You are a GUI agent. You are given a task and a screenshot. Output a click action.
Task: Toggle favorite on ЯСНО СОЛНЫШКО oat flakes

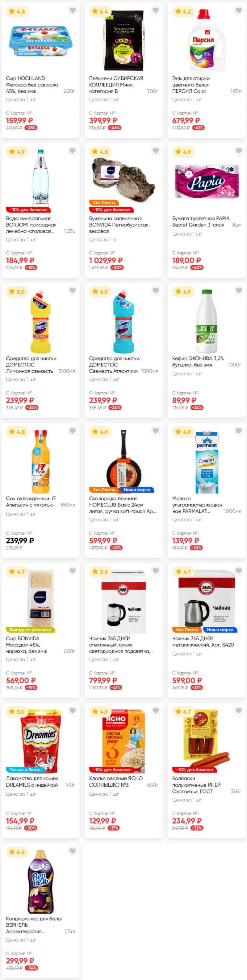click(x=156, y=711)
